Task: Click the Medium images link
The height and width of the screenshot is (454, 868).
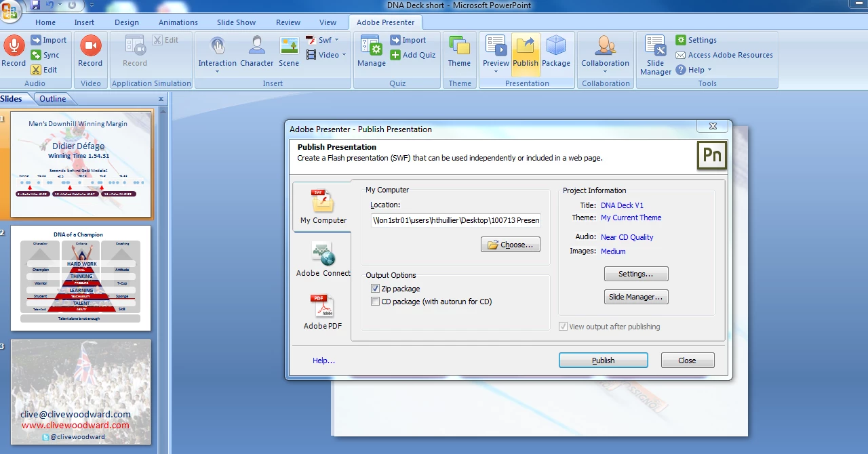Action: pyautogui.click(x=613, y=251)
